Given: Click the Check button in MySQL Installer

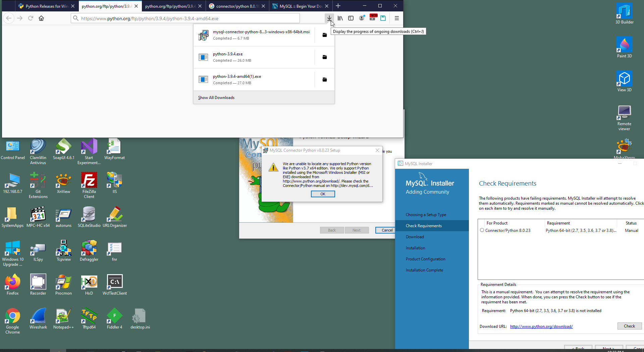Looking at the screenshot, I should 629,326.
